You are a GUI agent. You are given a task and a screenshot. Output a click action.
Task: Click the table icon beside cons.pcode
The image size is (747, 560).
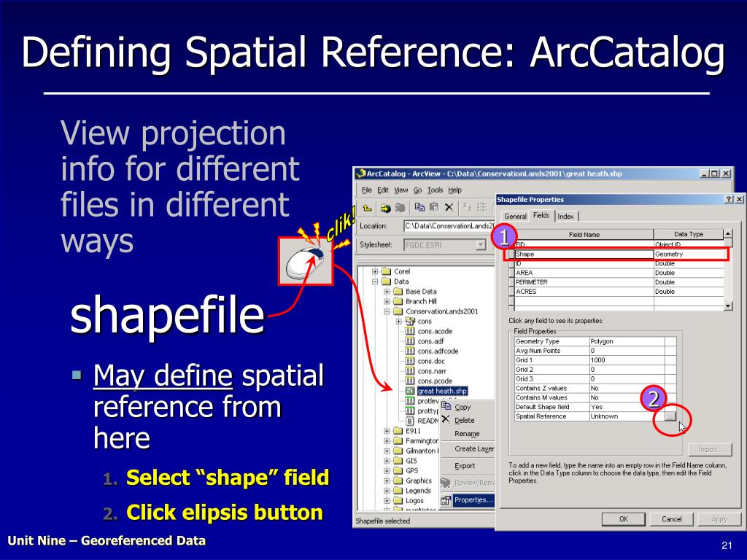(x=410, y=381)
